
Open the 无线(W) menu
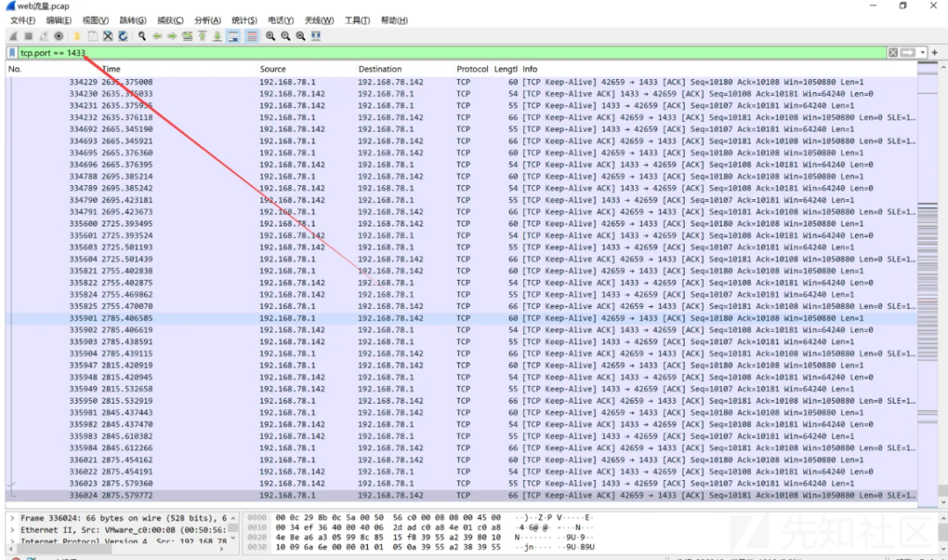(x=319, y=20)
